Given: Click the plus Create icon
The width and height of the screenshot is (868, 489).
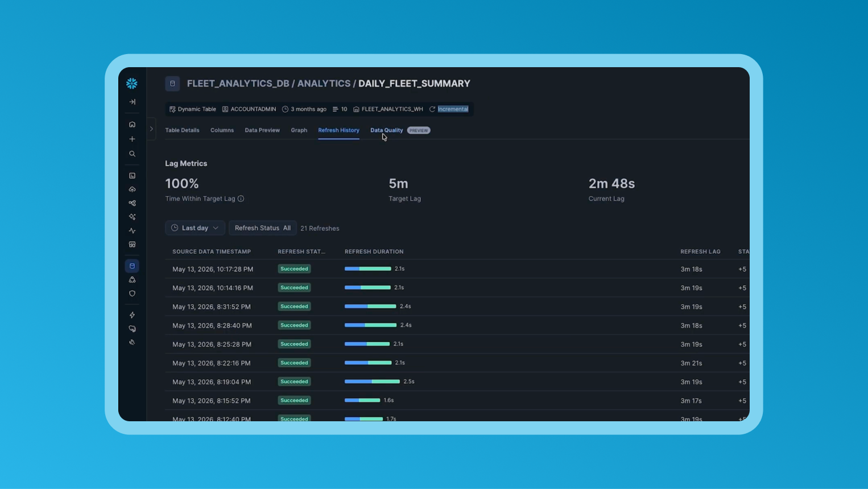Looking at the screenshot, I should pos(132,139).
